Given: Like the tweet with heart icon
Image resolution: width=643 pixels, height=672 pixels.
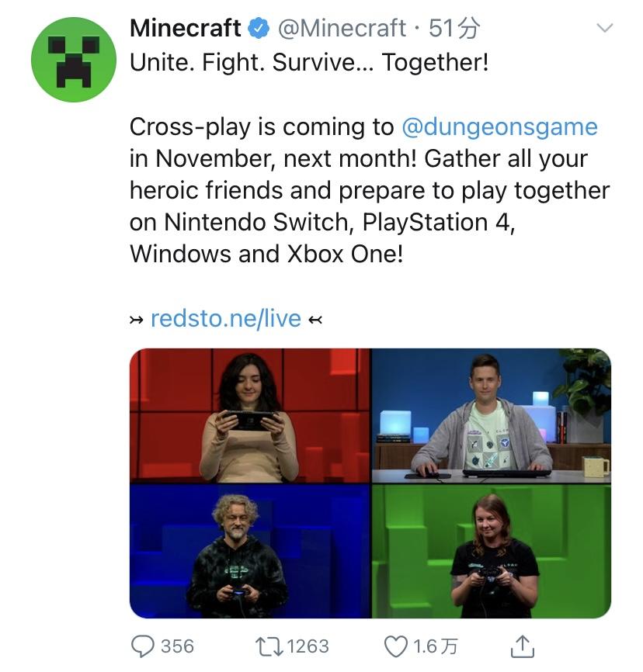Looking at the screenshot, I should click(395, 646).
